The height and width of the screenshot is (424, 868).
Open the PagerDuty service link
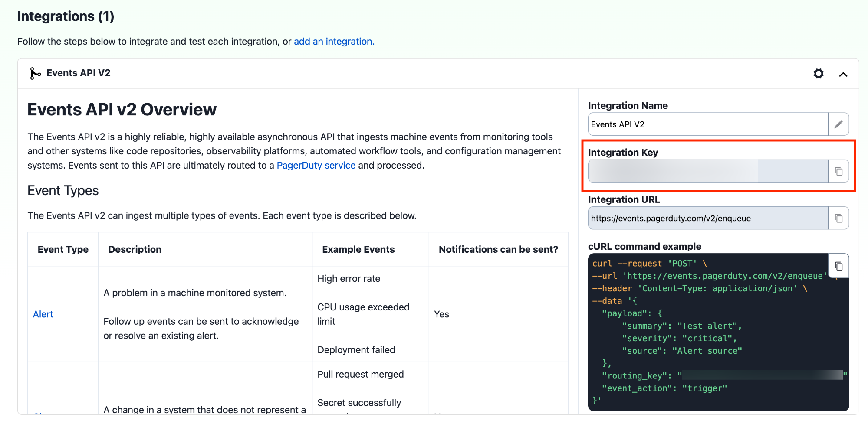[316, 166]
